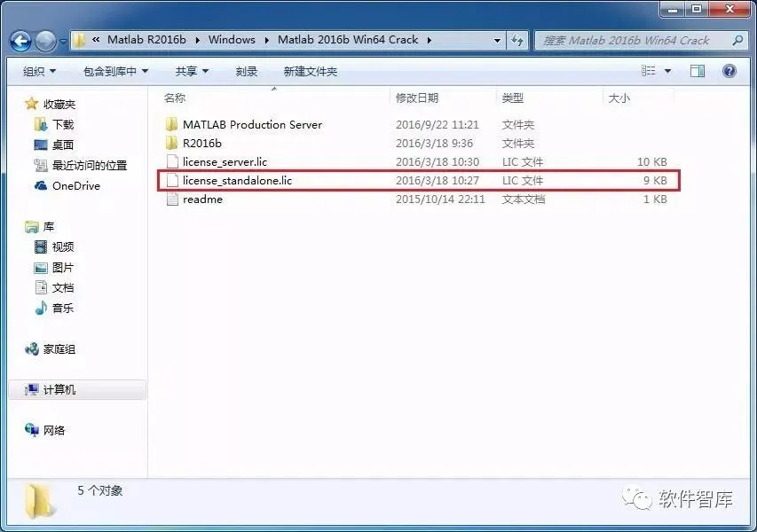Open the 音乐 library

tap(63, 309)
